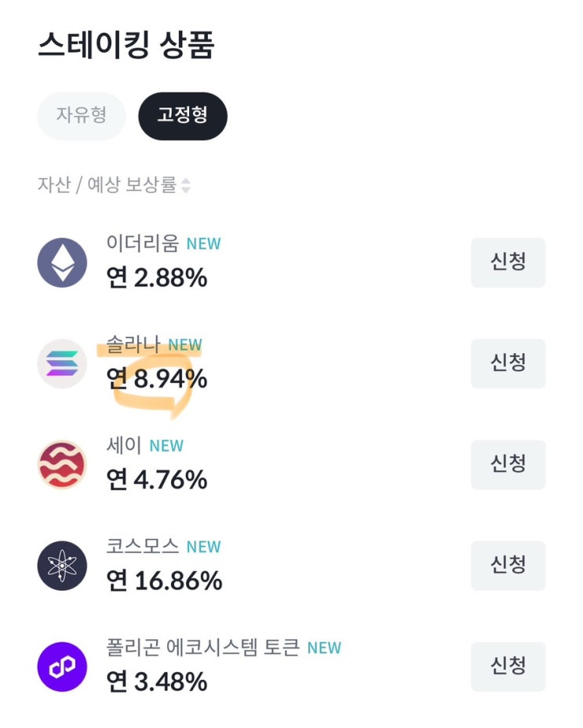
Task: Open the 코스모스 product name
Action: tap(143, 546)
